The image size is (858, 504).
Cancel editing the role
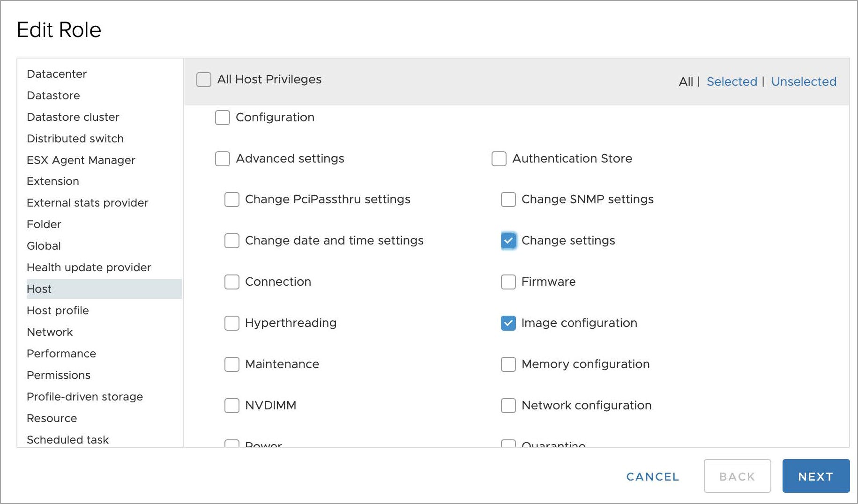coord(653,476)
